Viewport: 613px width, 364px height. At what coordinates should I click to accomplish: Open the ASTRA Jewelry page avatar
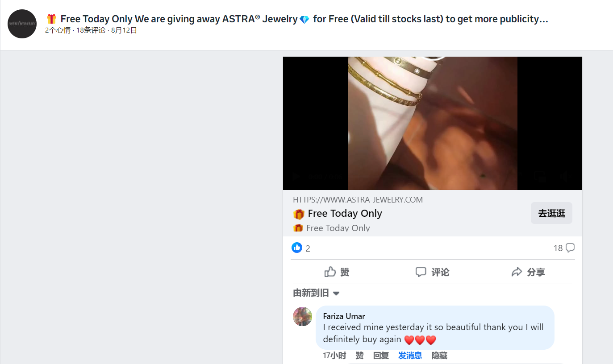(22, 24)
